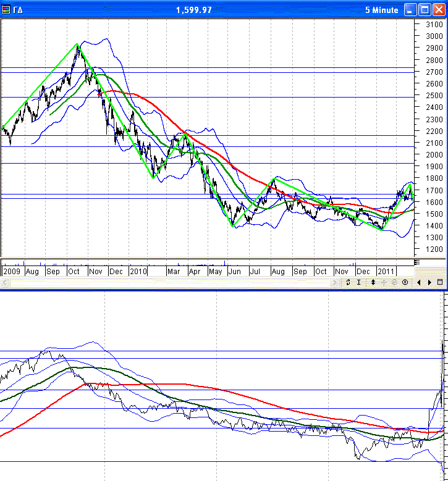Viewport: 448px width, 481px height.
Task: Open the chart menu list icon
Action: [x=440, y=282]
